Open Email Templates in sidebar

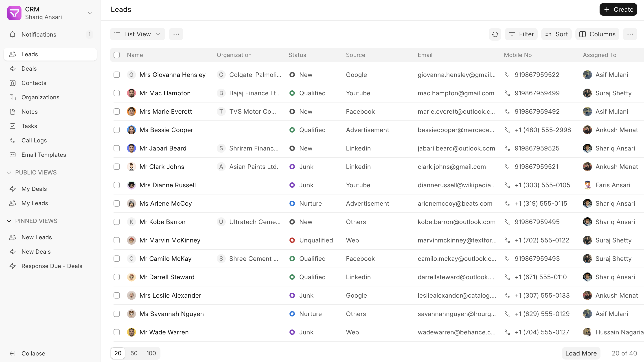pyautogui.click(x=44, y=155)
